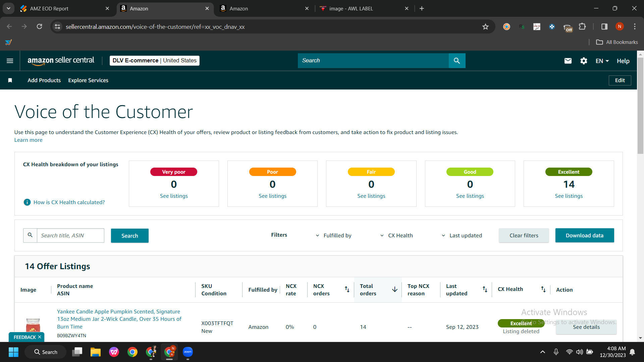
Task: Click the Search button next to ASIN field
Action: (x=130, y=236)
